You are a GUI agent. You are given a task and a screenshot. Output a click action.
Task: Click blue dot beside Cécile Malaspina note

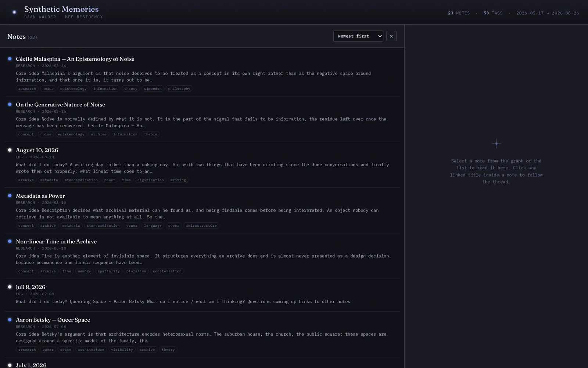(x=10, y=59)
